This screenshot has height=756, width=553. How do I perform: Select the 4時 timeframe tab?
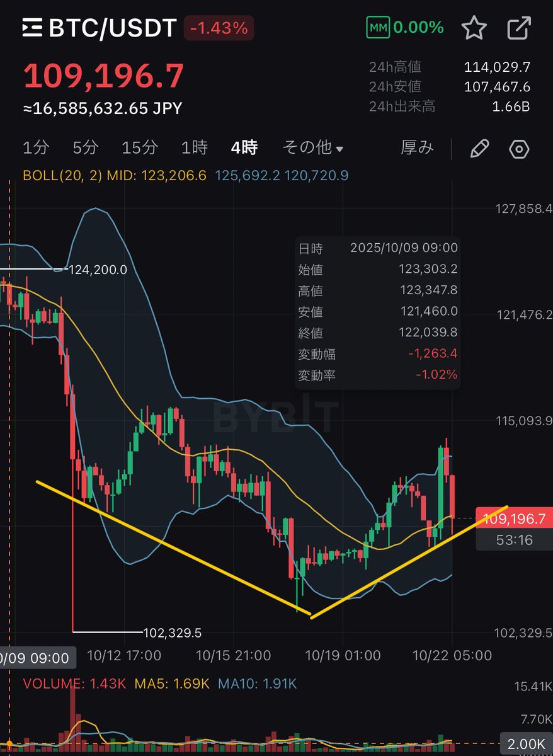tap(244, 148)
